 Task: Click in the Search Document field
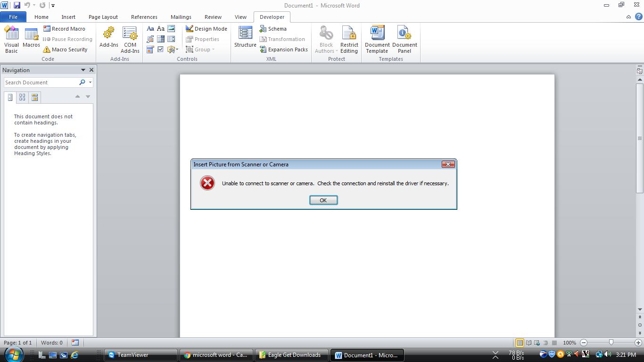tap(41, 82)
